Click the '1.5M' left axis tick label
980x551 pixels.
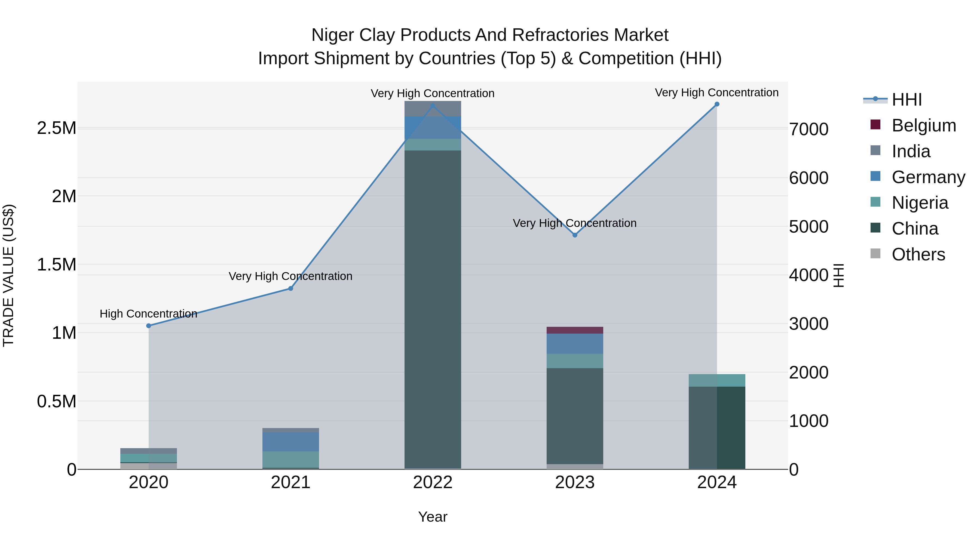tap(57, 264)
